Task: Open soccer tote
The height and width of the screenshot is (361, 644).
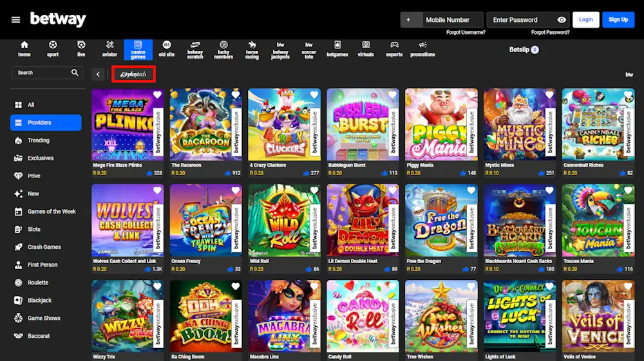Action: coord(309,50)
